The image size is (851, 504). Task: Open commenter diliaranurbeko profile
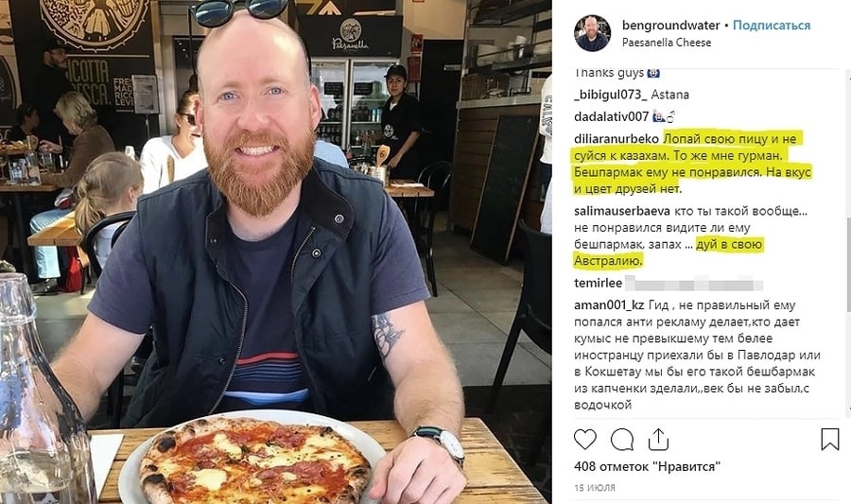click(617, 139)
